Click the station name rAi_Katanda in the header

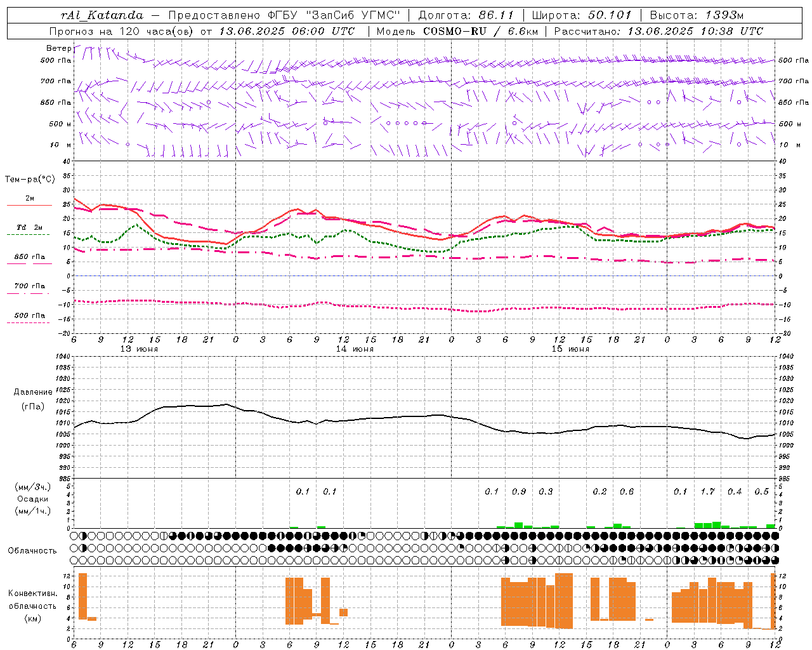[x=102, y=15]
